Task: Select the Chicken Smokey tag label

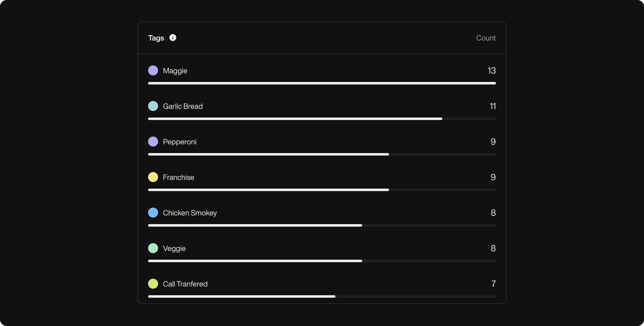Action: point(190,213)
